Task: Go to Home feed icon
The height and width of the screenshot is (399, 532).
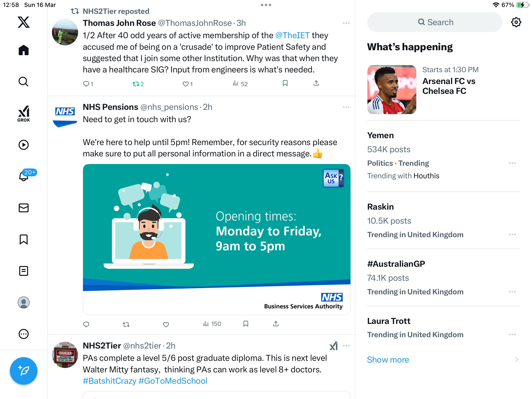Action: 24,50
